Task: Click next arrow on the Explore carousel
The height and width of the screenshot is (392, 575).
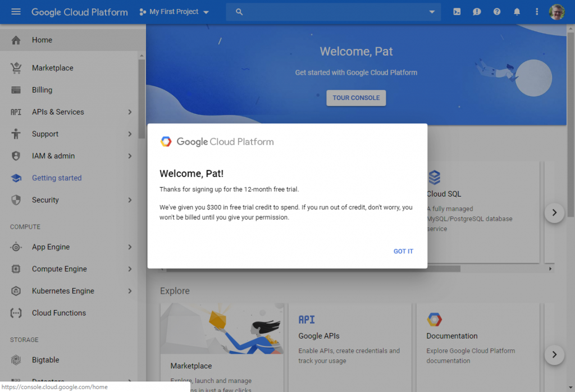Action: click(x=554, y=354)
